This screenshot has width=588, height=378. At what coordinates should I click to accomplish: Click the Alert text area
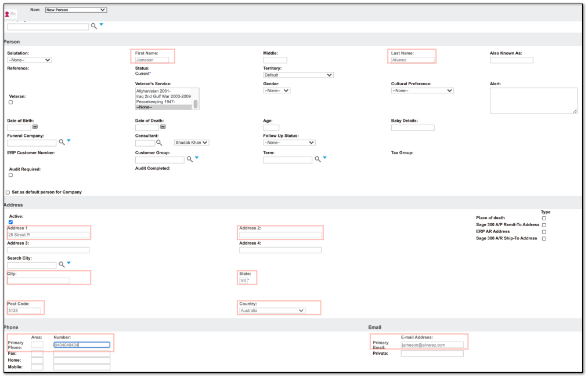click(x=533, y=101)
